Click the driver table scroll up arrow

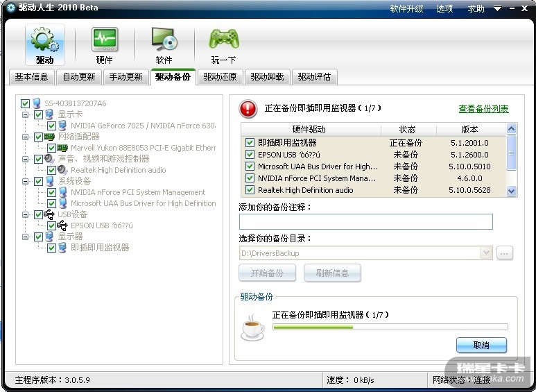[x=512, y=129]
